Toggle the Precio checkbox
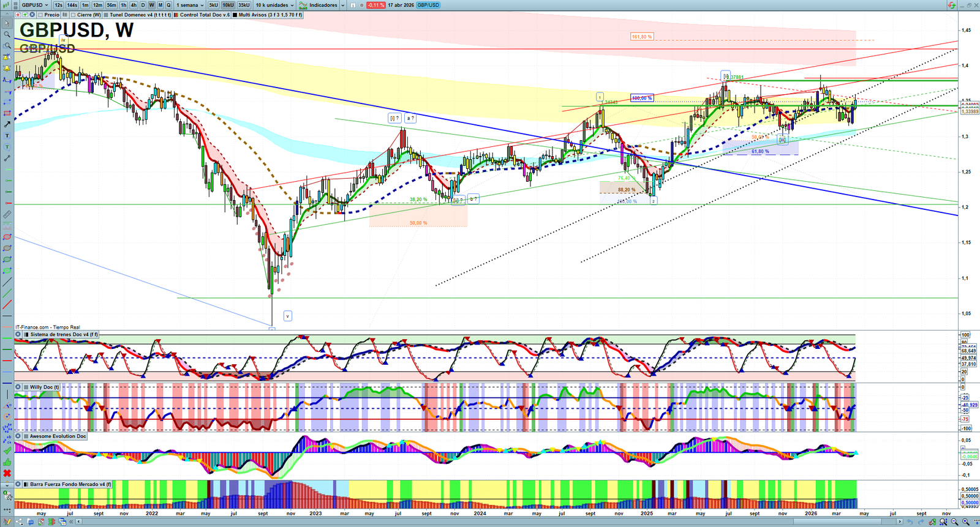The width and height of the screenshot is (980, 527). pyautogui.click(x=40, y=15)
